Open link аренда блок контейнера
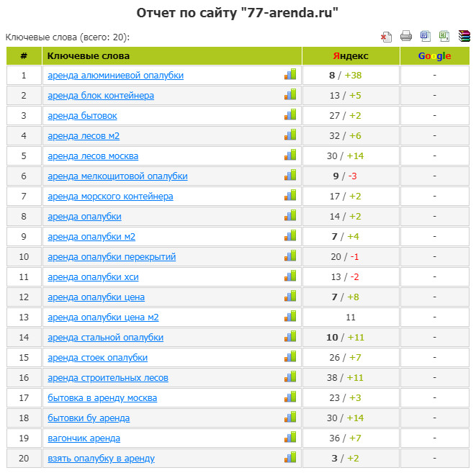The width and height of the screenshot is (476, 473). tap(101, 96)
